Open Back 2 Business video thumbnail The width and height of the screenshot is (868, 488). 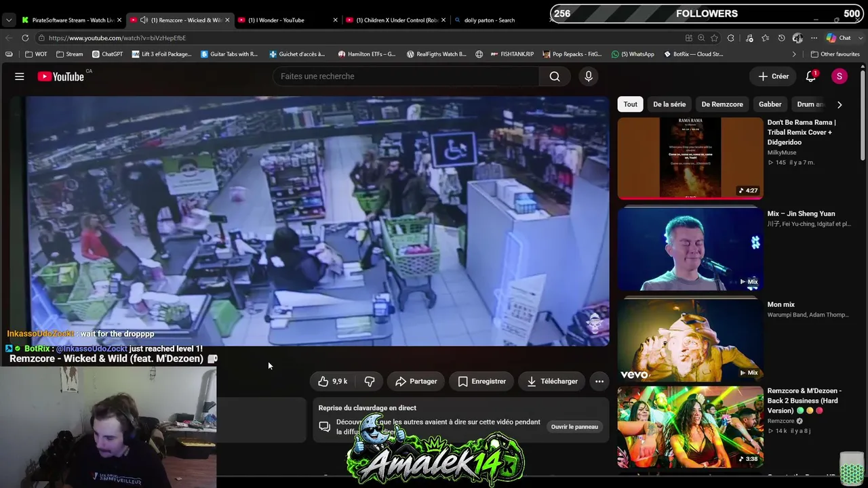click(x=690, y=427)
